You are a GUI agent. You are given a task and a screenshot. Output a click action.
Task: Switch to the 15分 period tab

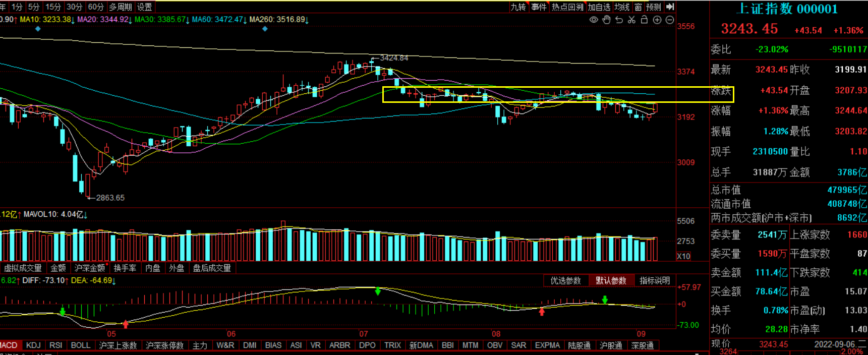53,7
